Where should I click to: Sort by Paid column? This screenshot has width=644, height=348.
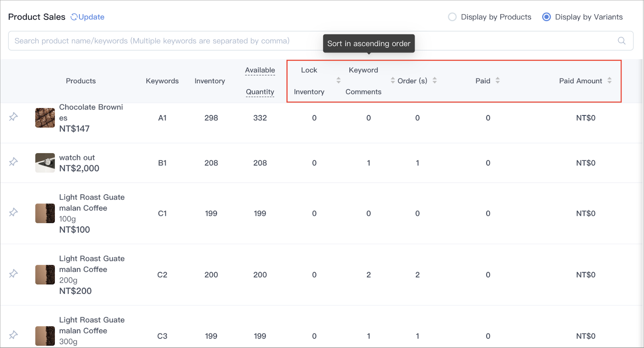497,80
